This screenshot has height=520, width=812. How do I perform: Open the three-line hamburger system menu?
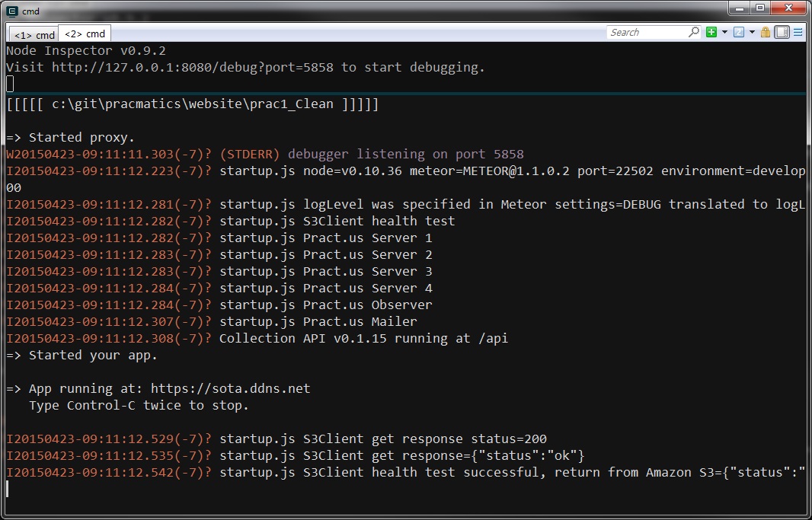(x=798, y=32)
